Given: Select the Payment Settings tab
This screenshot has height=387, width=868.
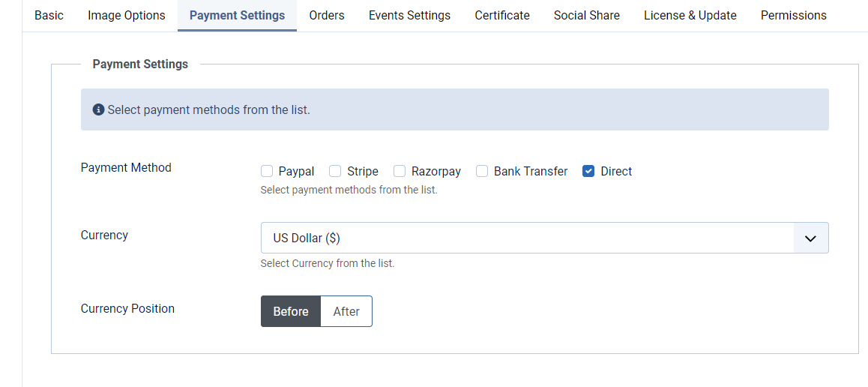Looking at the screenshot, I should (237, 15).
